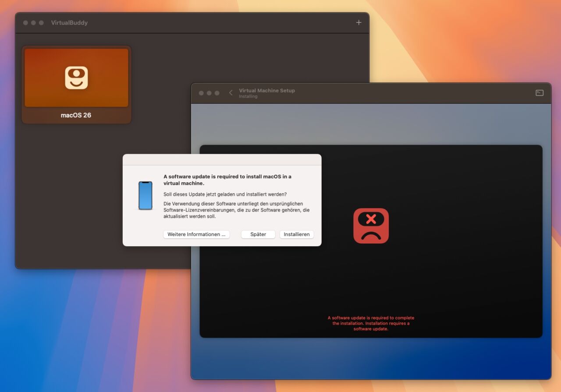
Task: Click the Installing subtitle text
Action: click(x=248, y=96)
